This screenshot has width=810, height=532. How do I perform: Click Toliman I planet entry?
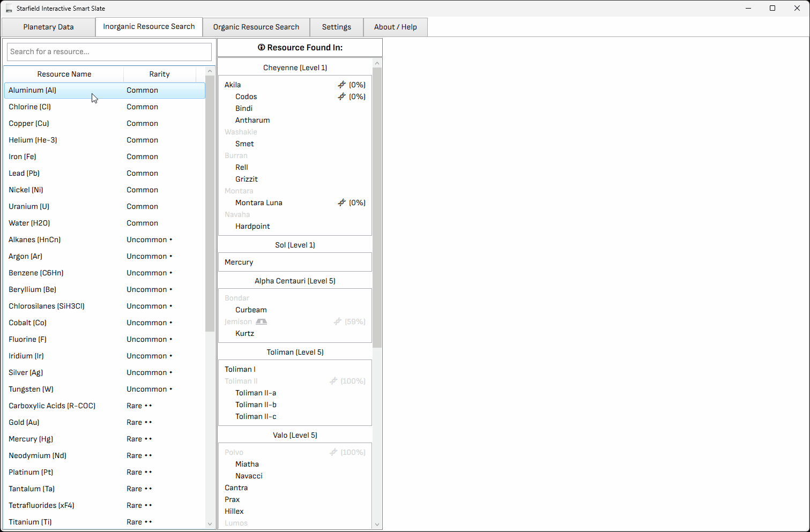(240, 369)
